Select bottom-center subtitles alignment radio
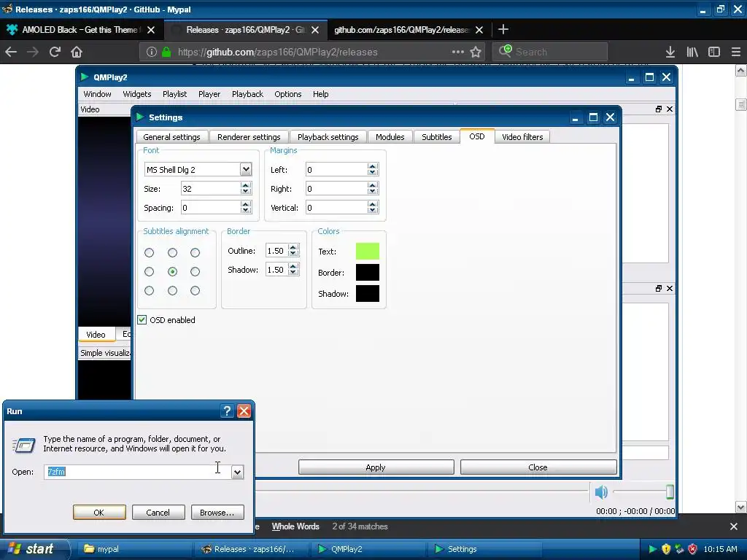The width and height of the screenshot is (747, 560). 172,290
